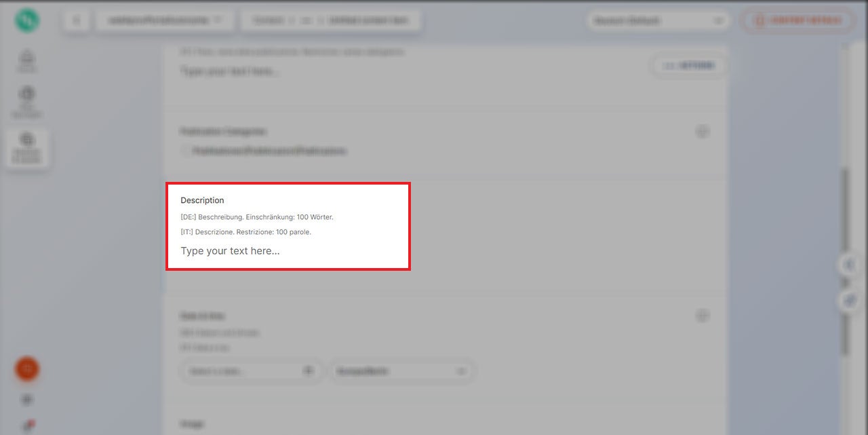Click the outlined button above the categories section

(x=689, y=65)
